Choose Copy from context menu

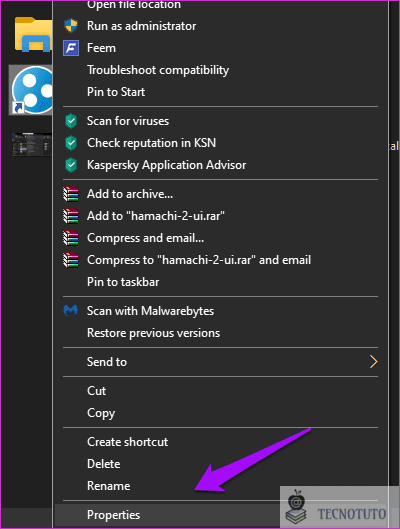101,413
